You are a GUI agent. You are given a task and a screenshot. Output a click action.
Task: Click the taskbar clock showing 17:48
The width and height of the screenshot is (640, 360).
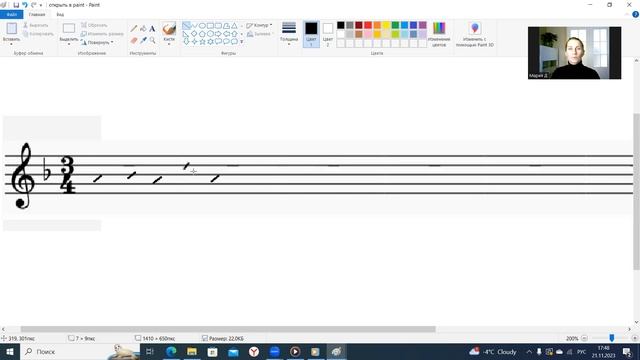point(603,351)
